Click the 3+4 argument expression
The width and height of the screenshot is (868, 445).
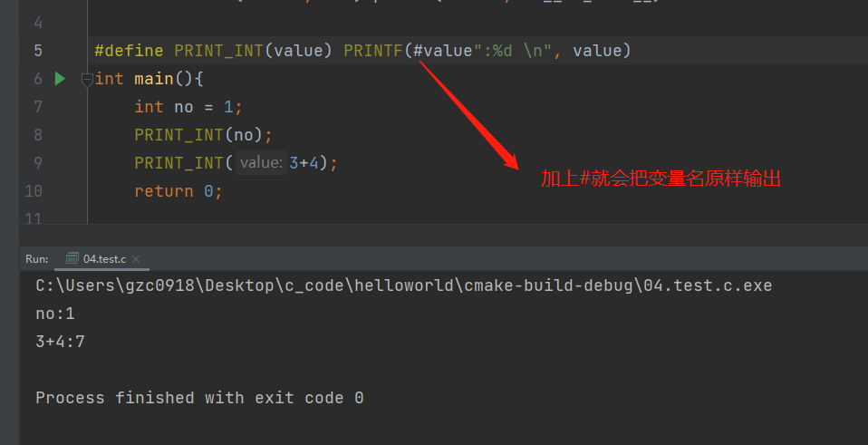click(x=304, y=163)
